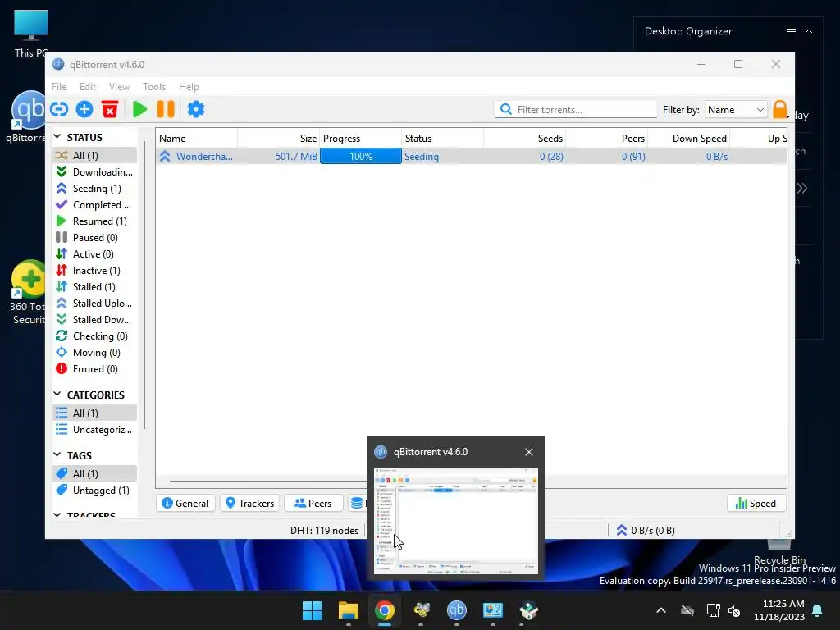Select Checking (0) status filter
840x630 pixels.
coord(95,336)
